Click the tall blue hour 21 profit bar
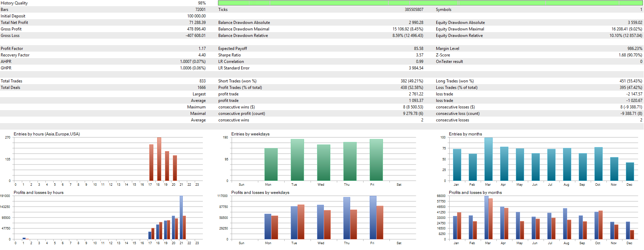This screenshot has width=644, height=250. point(181,217)
